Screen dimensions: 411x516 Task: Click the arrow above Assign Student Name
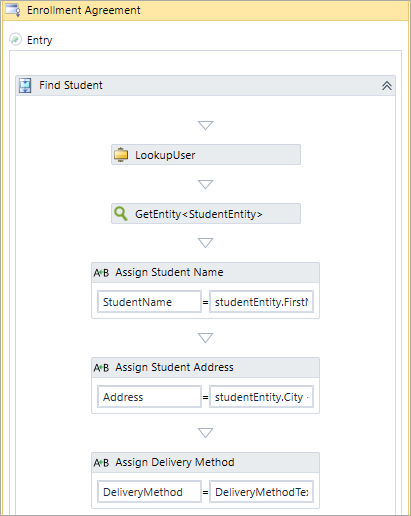205,243
